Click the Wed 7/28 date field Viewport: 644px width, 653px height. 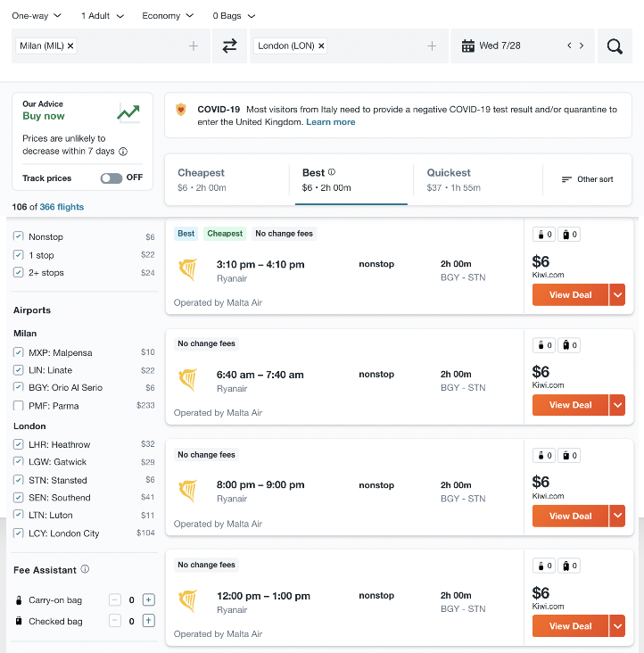[x=523, y=45]
